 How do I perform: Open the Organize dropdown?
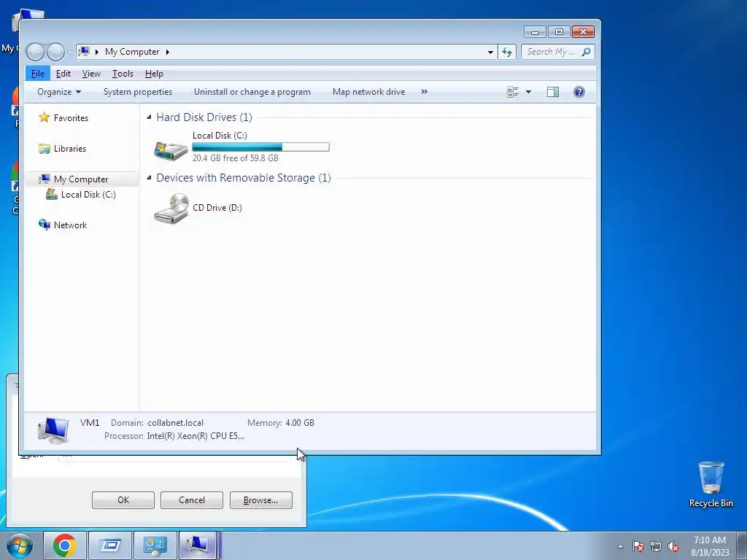point(59,92)
